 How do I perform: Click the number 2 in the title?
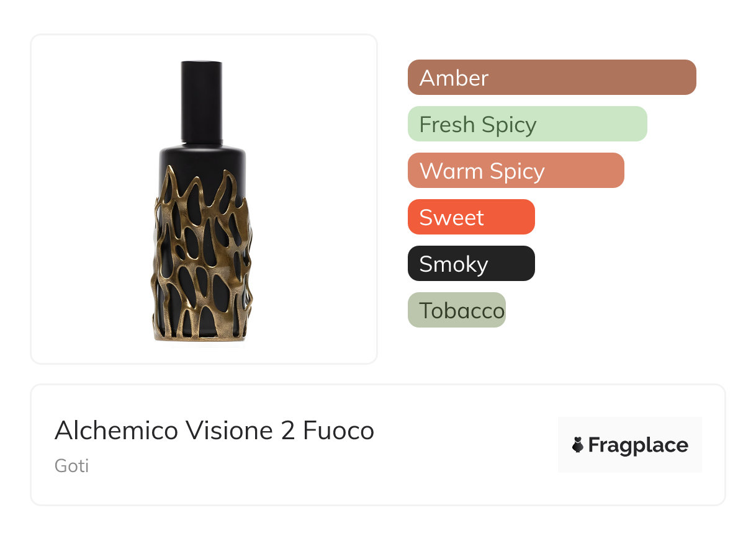point(287,431)
